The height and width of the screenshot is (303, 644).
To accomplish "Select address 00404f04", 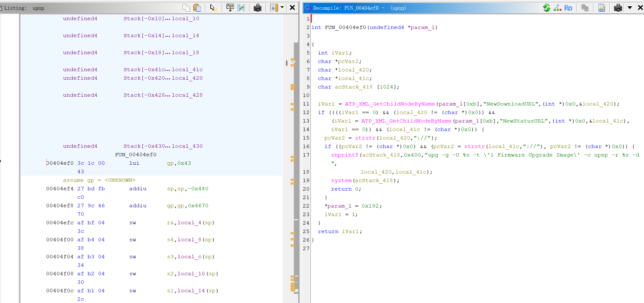I will pyautogui.click(x=60, y=256).
